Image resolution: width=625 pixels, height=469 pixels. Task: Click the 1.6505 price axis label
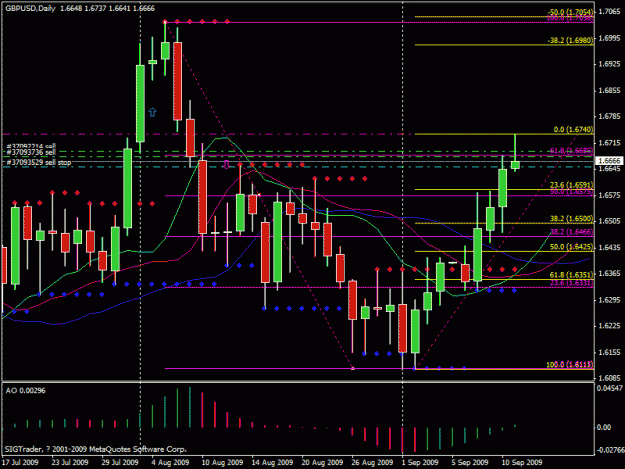click(610, 221)
